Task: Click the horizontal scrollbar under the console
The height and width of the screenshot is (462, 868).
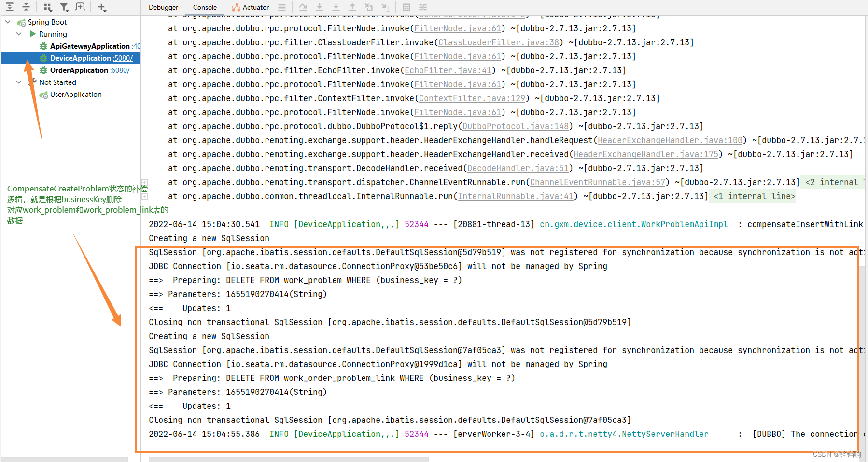Action: click(289, 459)
